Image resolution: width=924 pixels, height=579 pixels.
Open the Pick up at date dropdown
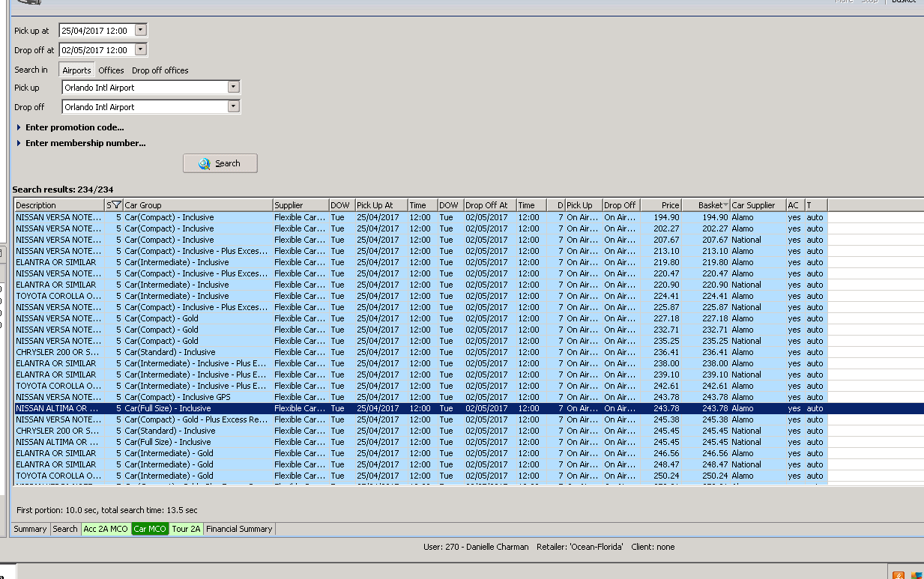coord(140,31)
